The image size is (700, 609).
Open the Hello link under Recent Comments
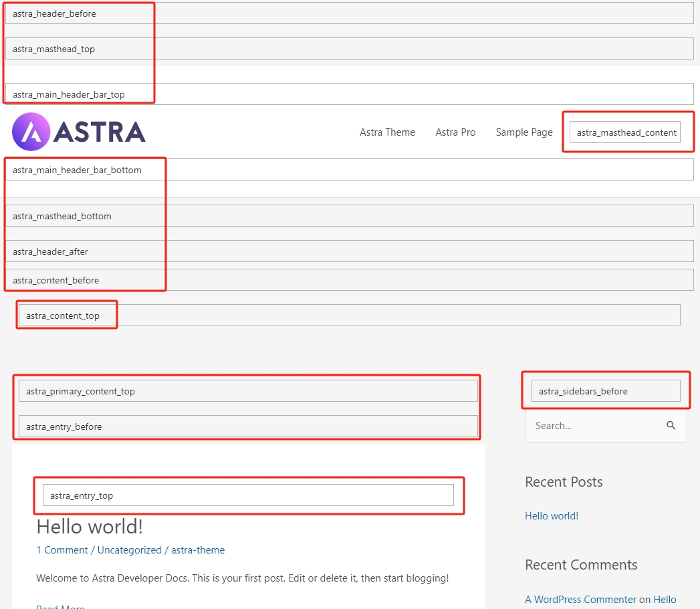(665, 599)
